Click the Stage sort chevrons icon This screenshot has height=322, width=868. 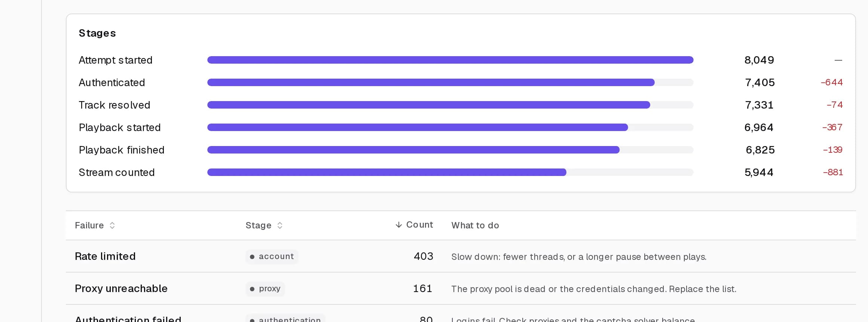pos(280,225)
